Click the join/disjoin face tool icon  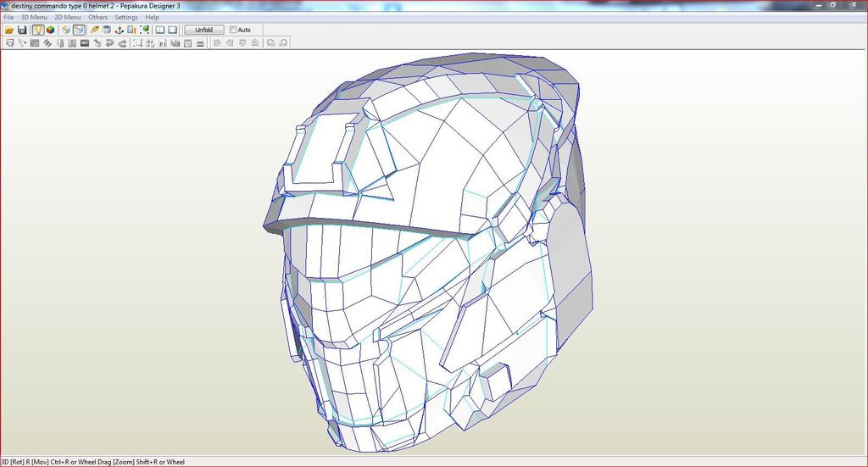[x=22, y=42]
